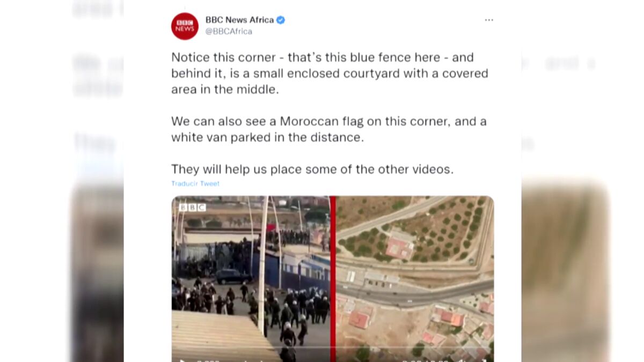Open the tweet's three-dot more options menu
644x362 pixels.
pos(489,20)
